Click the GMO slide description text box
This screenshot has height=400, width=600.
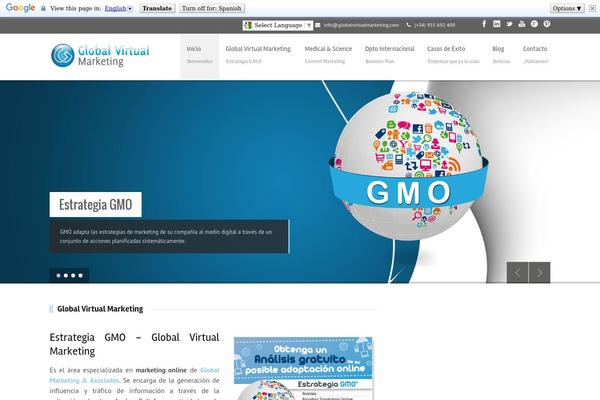pyautogui.click(x=170, y=236)
